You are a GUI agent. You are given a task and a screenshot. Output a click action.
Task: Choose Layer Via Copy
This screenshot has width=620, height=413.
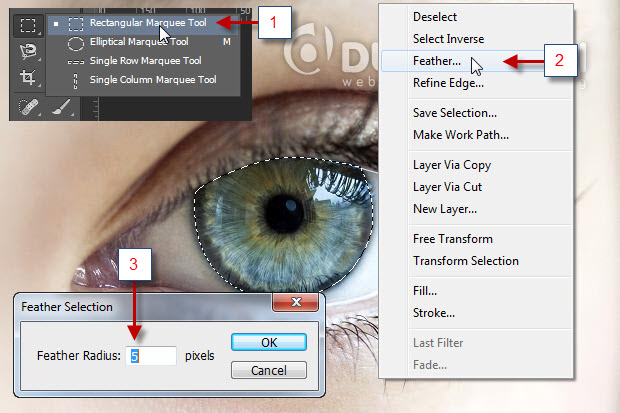452,165
